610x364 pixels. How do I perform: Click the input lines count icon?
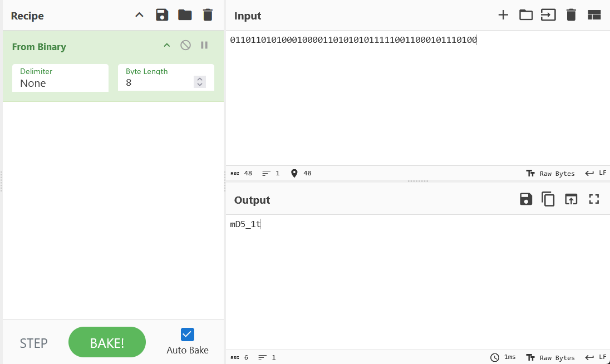pyautogui.click(x=266, y=174)
